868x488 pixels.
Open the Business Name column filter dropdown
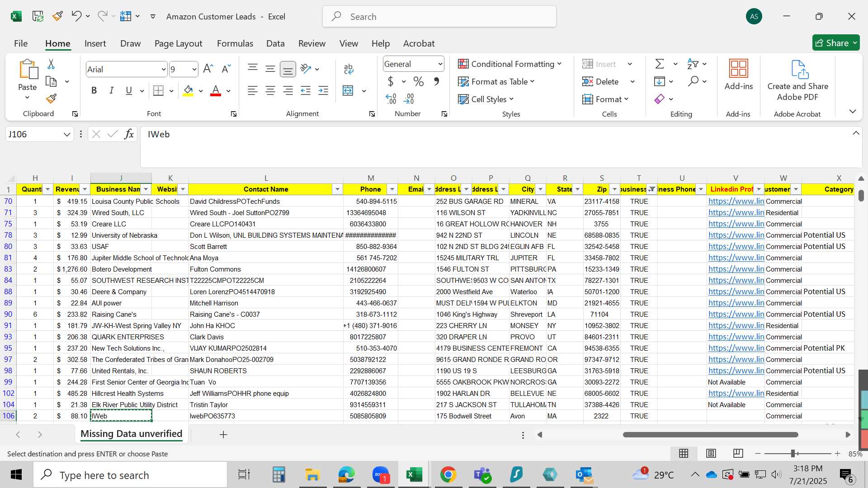click(146, 189)
